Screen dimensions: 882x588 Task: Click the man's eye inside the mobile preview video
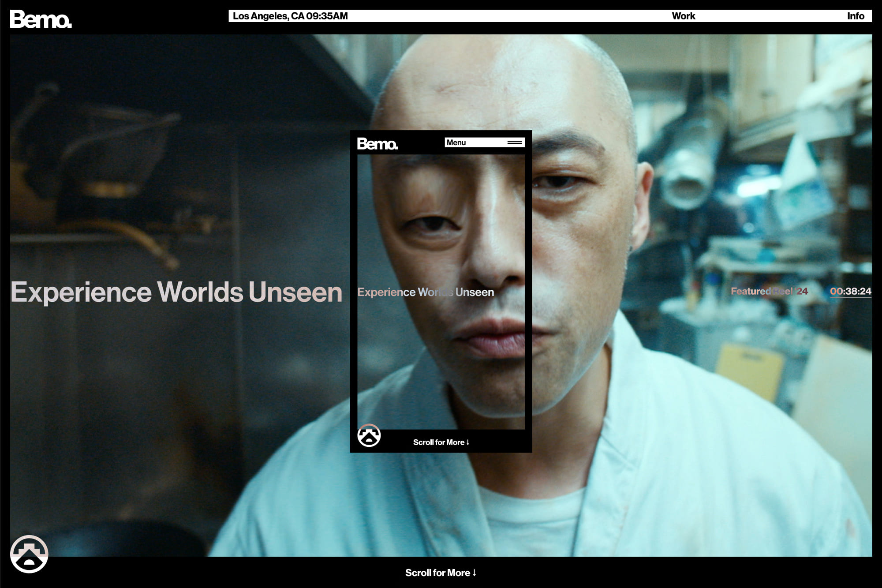coord(434,224)
